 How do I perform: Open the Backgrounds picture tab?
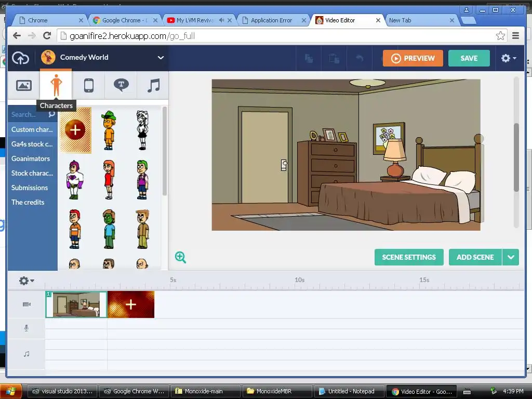tap(24, 85)
